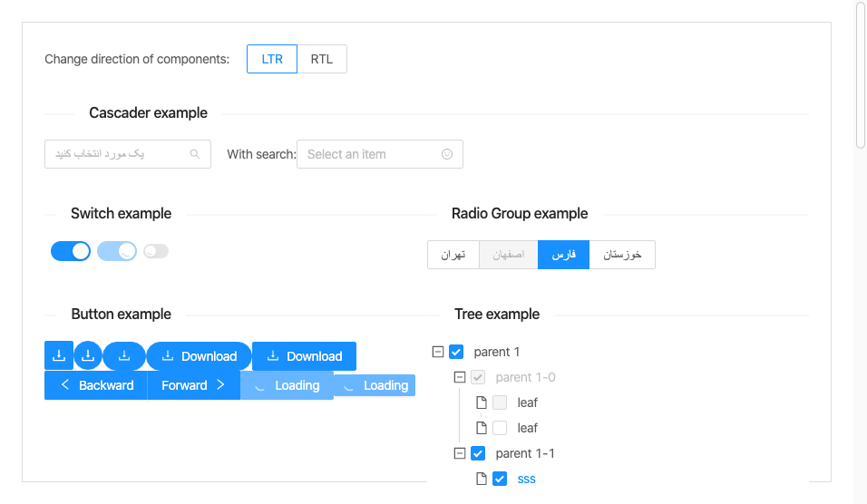
Task: Uncheck the parent 1 checkbox
Action: coord(456,352)
